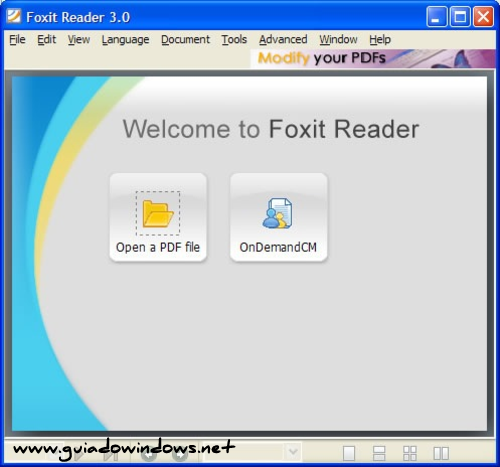Go to next view round arrow

pos(180,454)
